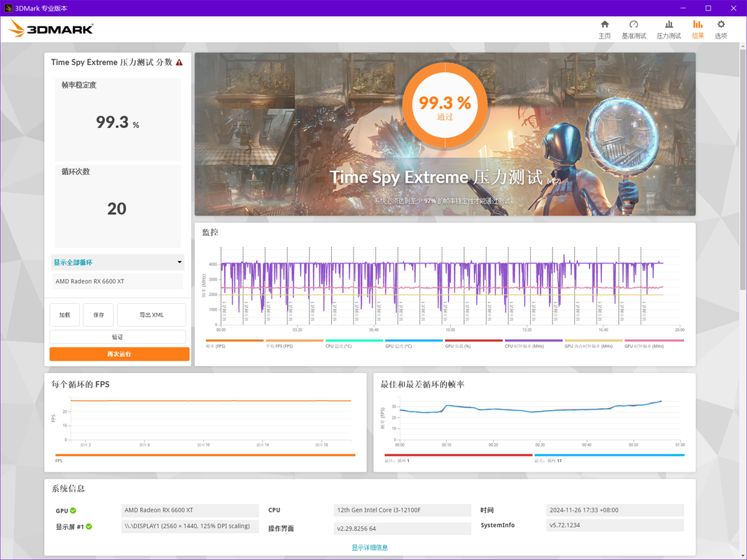The height and width of the screenshot is (560, 747).
Task: Expand the 显示全部循环 dropdown
Action: (117, 262)
